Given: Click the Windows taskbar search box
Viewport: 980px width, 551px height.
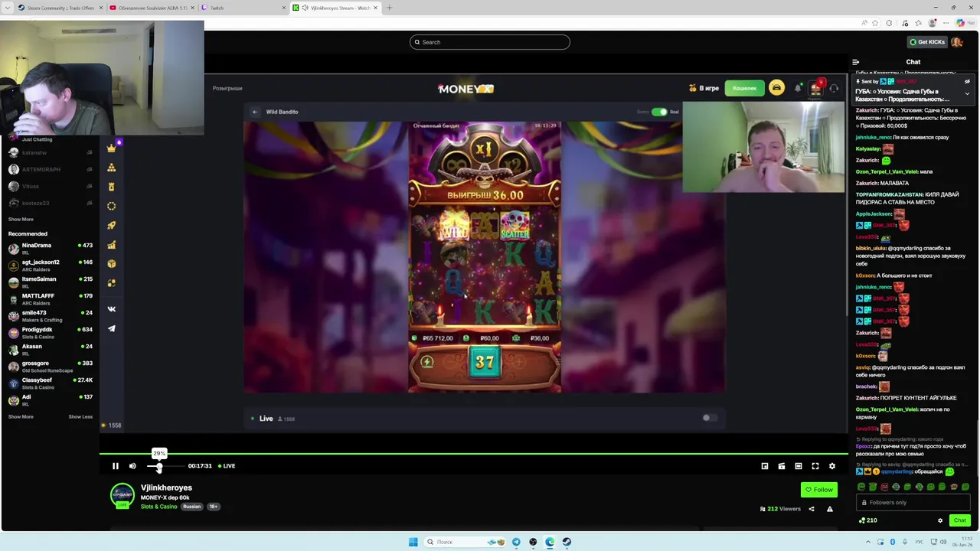Looking at the screenshot, I should coord(463,542).
